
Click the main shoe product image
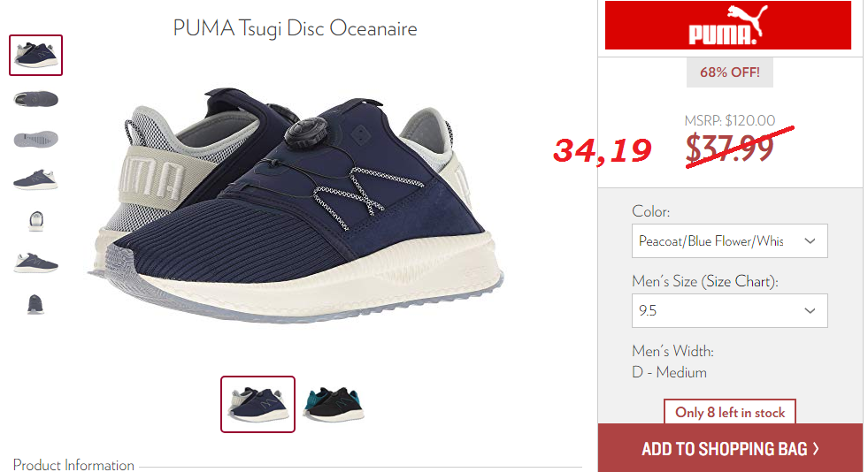tap(296, 204)
